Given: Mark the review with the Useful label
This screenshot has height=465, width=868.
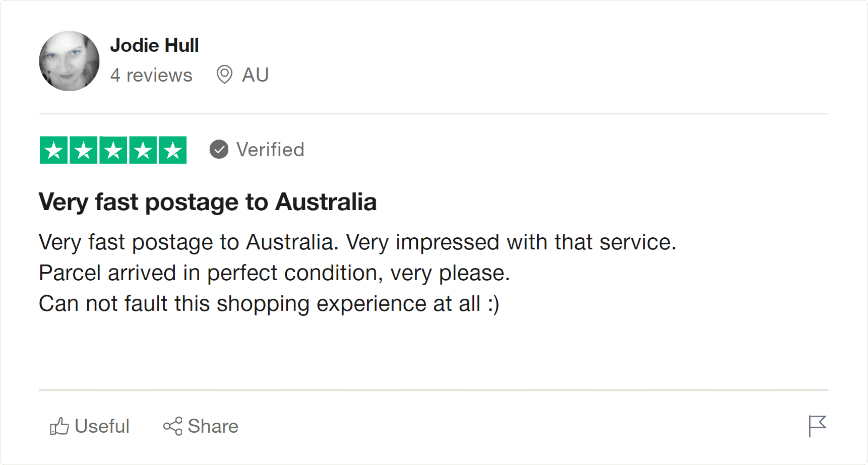Looking at the screenshot, I should pyautogui.click(x=102, y=426).
